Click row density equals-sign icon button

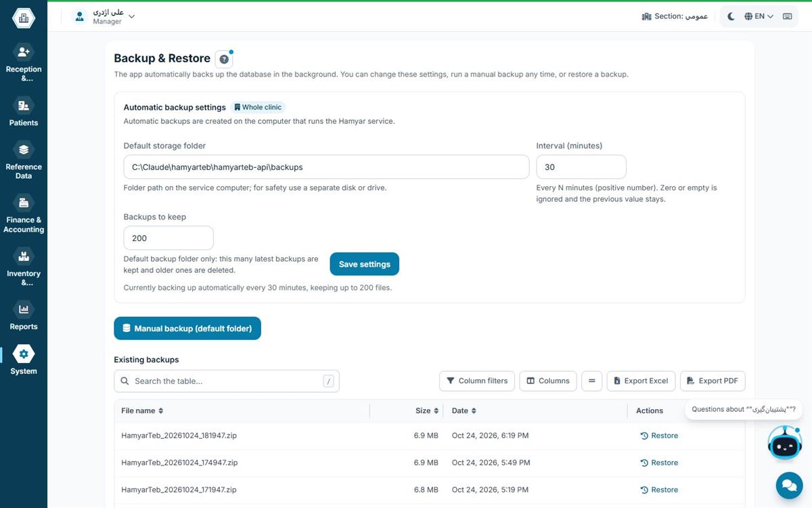[x=591, y=381]
